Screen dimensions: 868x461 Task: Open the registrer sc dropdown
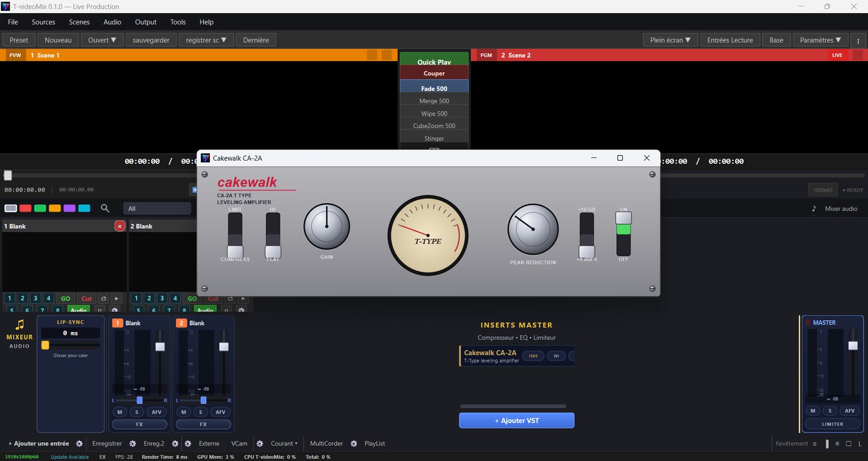tap(206, 40)
